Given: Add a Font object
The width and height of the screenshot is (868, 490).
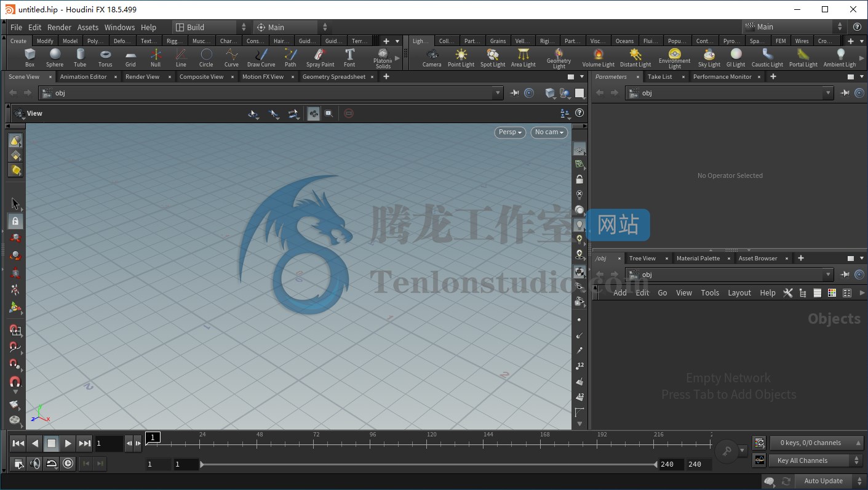Looking at the screenshot, I should click(x=349, y=57).
